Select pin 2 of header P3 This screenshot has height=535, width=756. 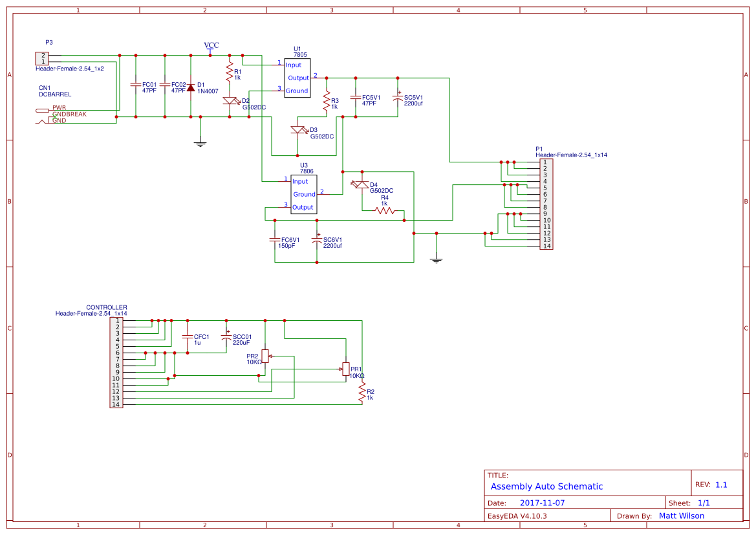click(43, 54)
